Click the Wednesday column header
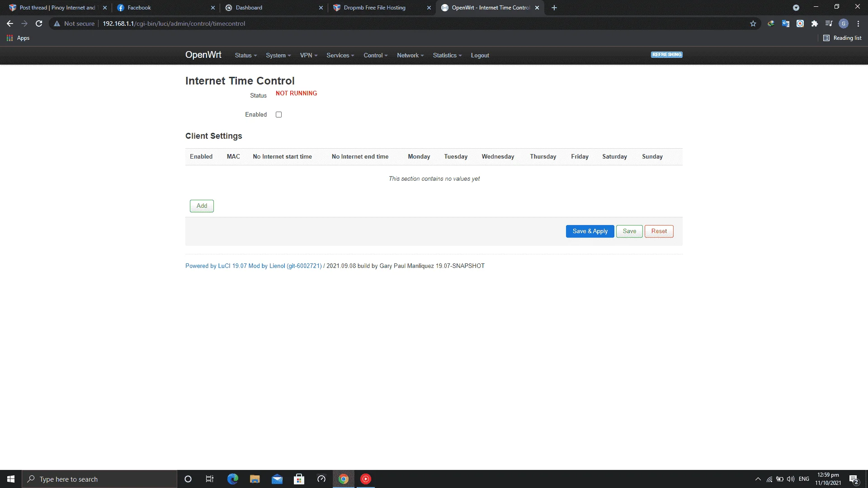868x488 pixels. point(498,156)
